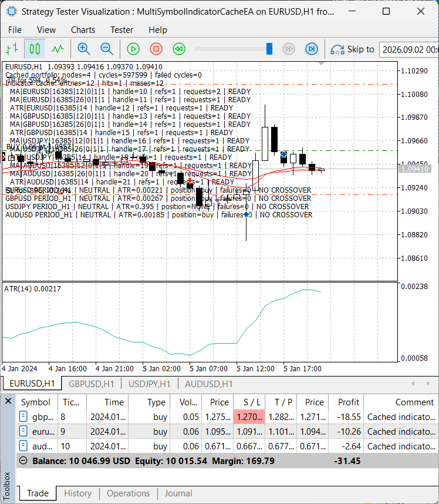Sort trades by the S / L column
The width and height of the screenshot is (439, 504).
pos(249,402)
